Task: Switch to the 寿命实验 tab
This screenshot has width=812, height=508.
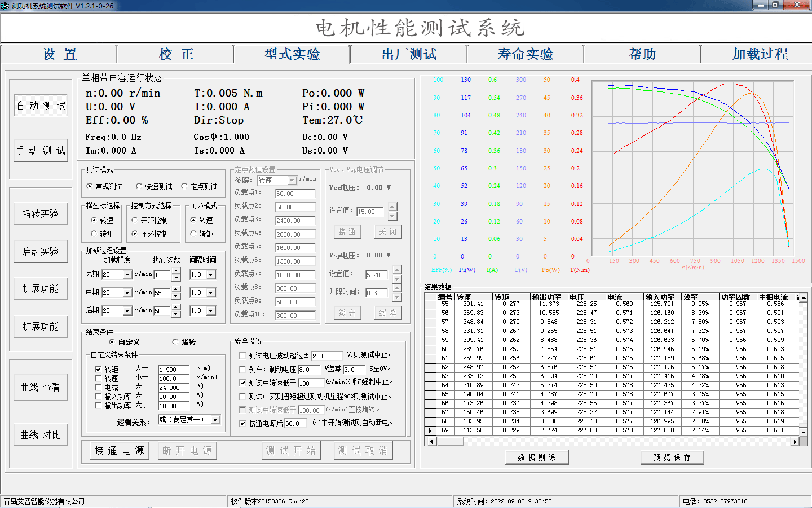Action: [x=525, y=54]
